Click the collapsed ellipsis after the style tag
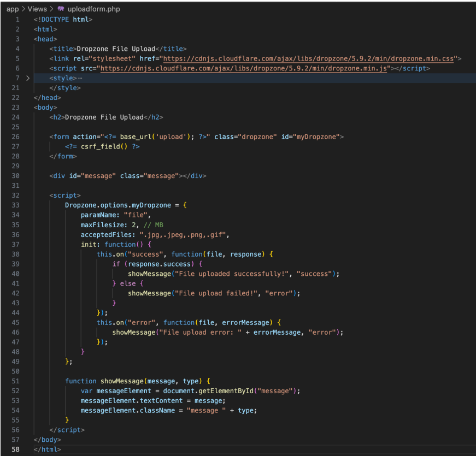 (80, 78)
